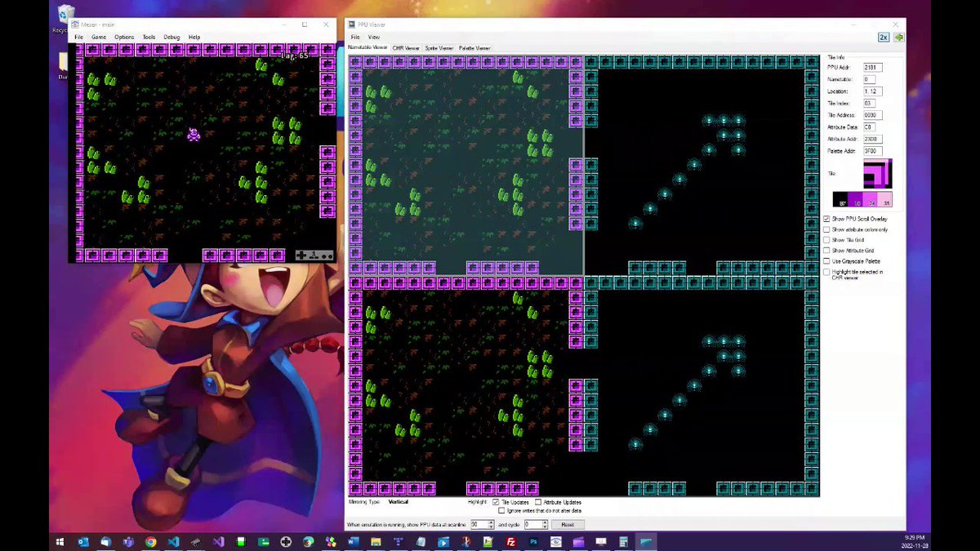Click the cycle number input field
This screenshot has width=980, height=551.
click(x=532, y=524)
